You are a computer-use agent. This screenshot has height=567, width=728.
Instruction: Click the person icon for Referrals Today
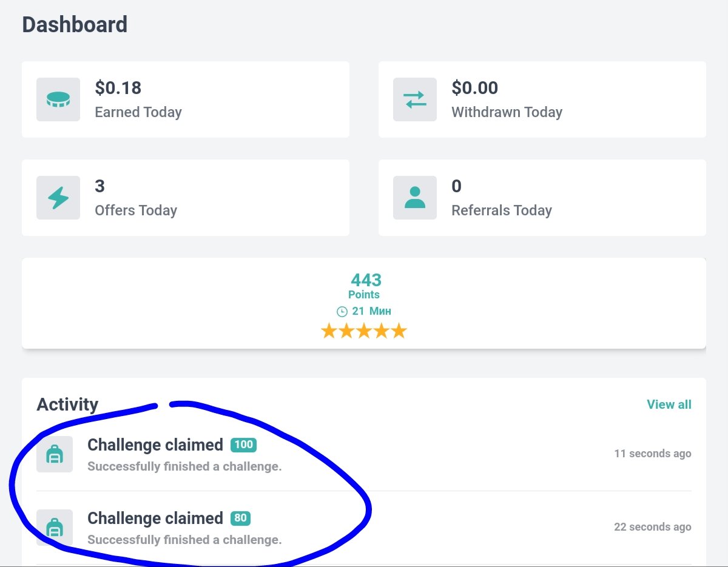[415, 198]
